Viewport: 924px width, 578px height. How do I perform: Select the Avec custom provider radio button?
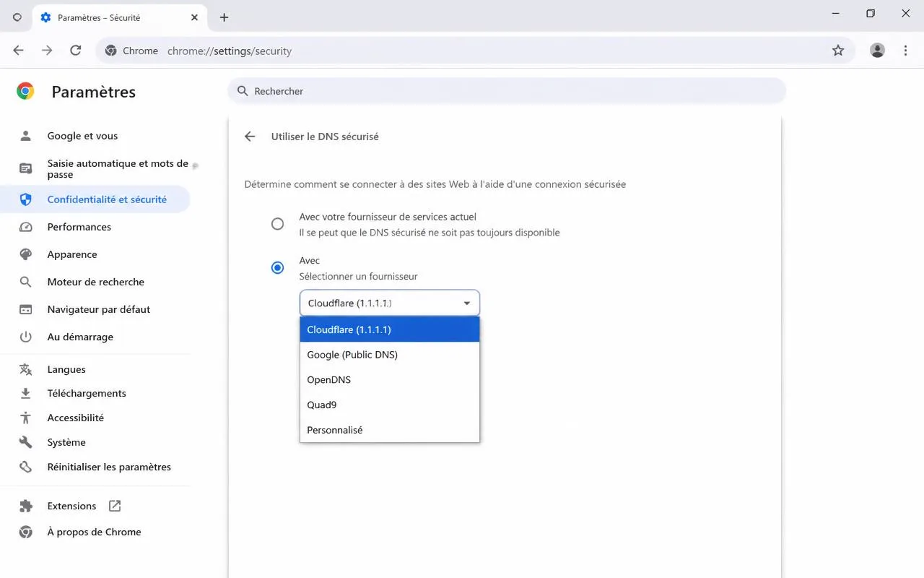click(x=277, y=267)
